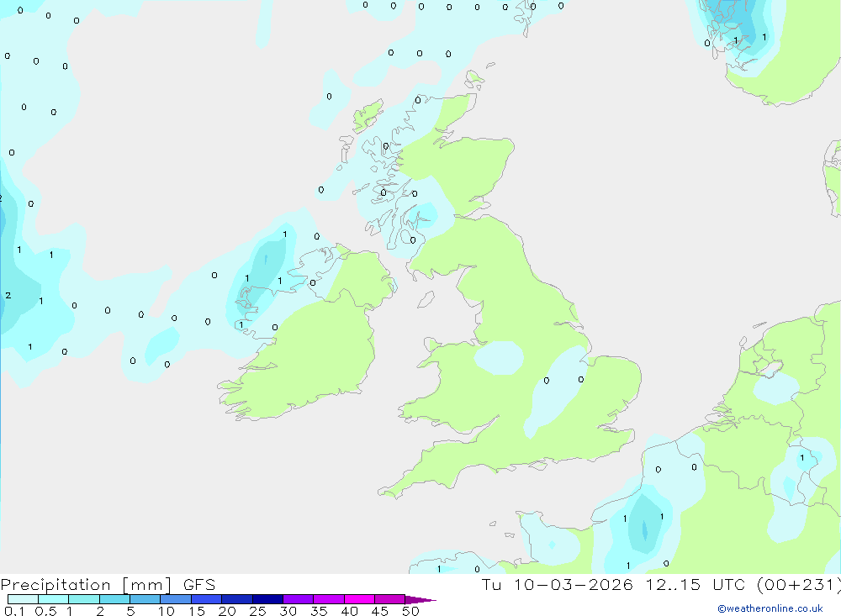Click the purple arrow end of legend

(x=420, y=600)
